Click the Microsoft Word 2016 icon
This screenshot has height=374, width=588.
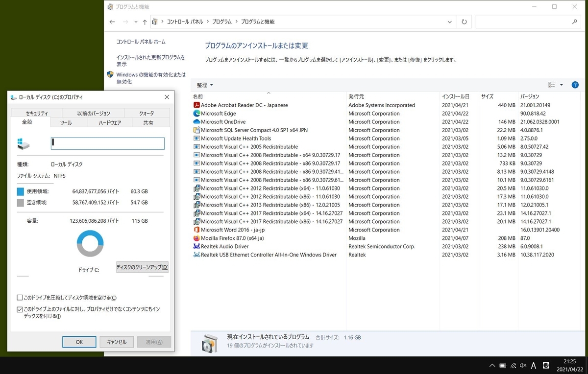[x=196, y=230]
